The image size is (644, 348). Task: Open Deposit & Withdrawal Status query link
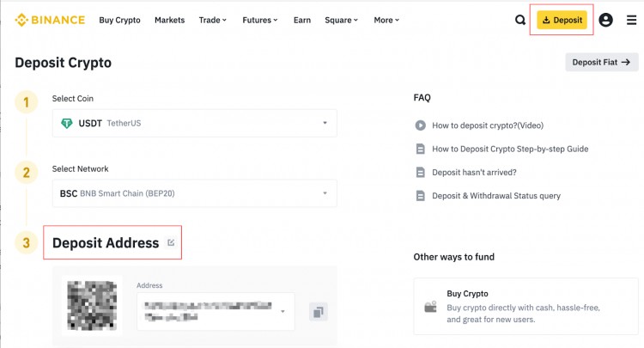(x=496, y=196)
